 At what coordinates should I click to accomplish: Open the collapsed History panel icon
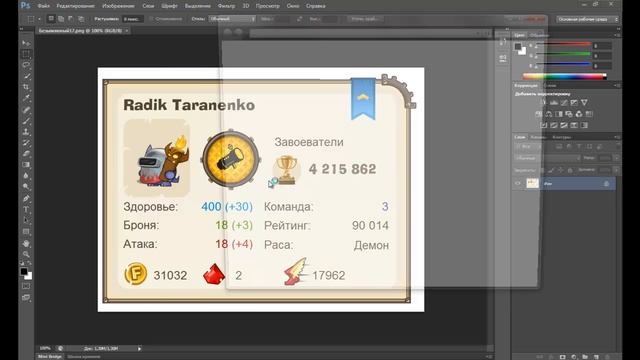pyautogui.click(x=503, y=42)
